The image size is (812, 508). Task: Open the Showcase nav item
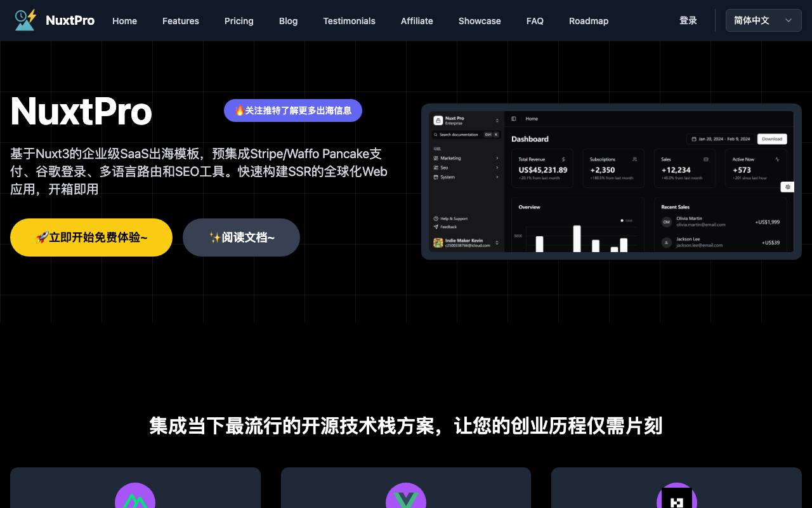coord(480,21)
